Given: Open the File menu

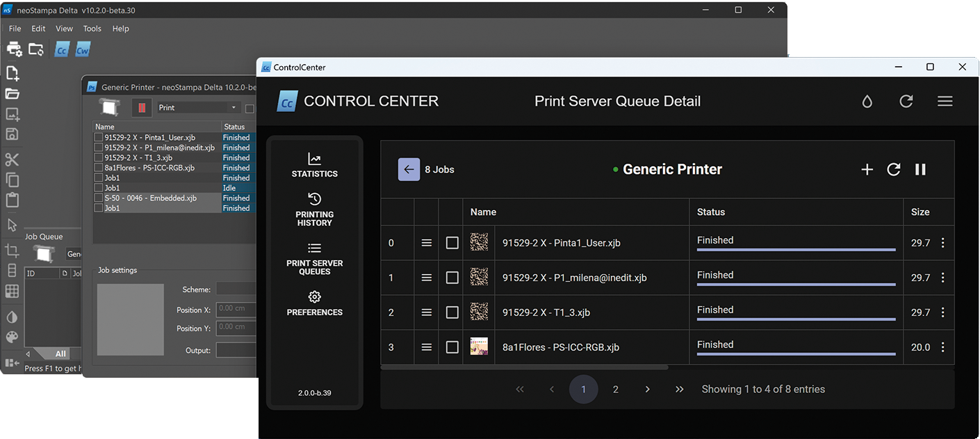Looking at the screenshot, I should (15, 29).
